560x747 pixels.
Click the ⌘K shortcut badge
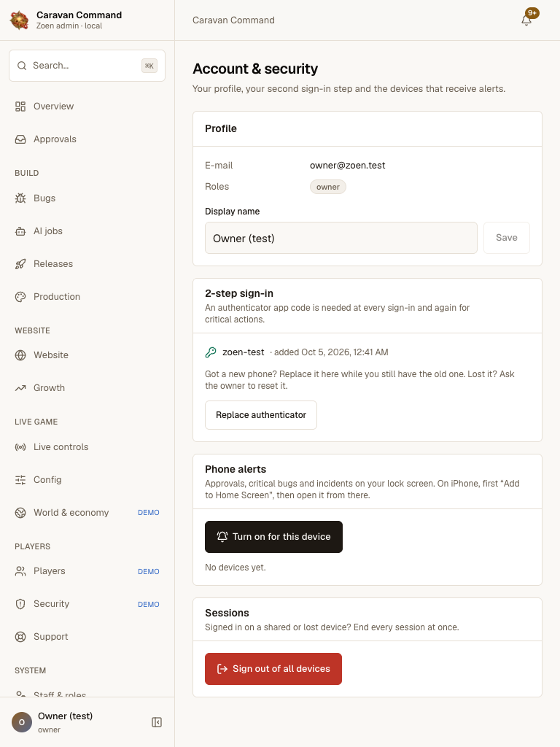coord(149,66)
